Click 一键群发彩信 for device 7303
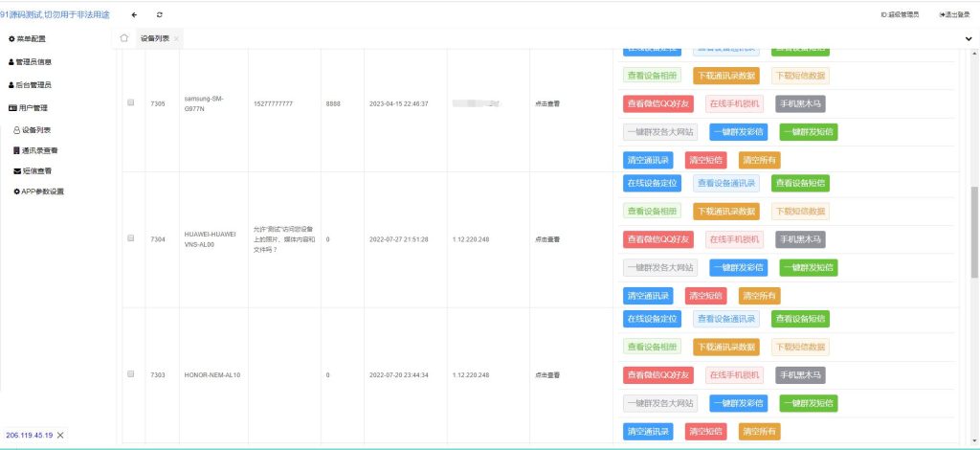This screenshot has height=450, width=980. [738, 403]
